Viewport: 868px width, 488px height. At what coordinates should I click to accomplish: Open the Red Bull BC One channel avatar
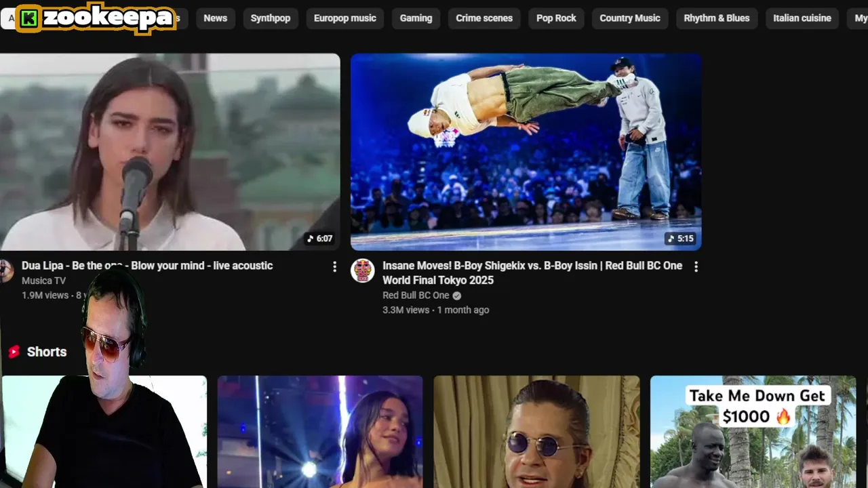point(363,270)
